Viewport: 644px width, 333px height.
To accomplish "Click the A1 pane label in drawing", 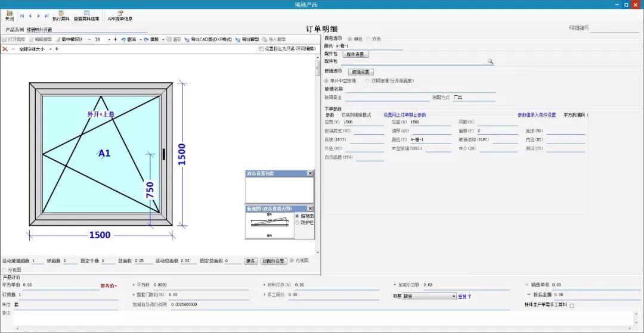I will [104, 153].
